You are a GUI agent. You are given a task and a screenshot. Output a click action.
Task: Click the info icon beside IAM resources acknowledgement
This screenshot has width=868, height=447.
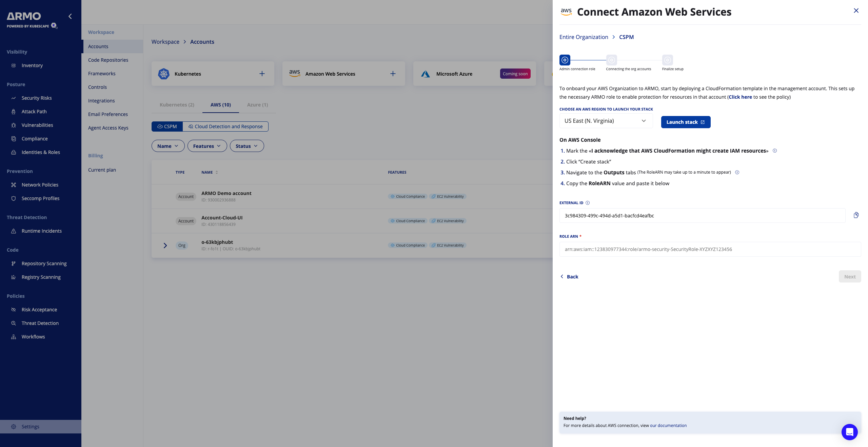[775, 151]
